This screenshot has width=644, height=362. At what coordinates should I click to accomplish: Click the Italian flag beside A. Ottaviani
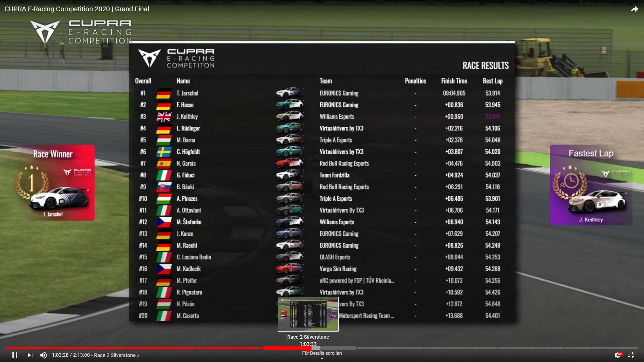tap(164, 210)
